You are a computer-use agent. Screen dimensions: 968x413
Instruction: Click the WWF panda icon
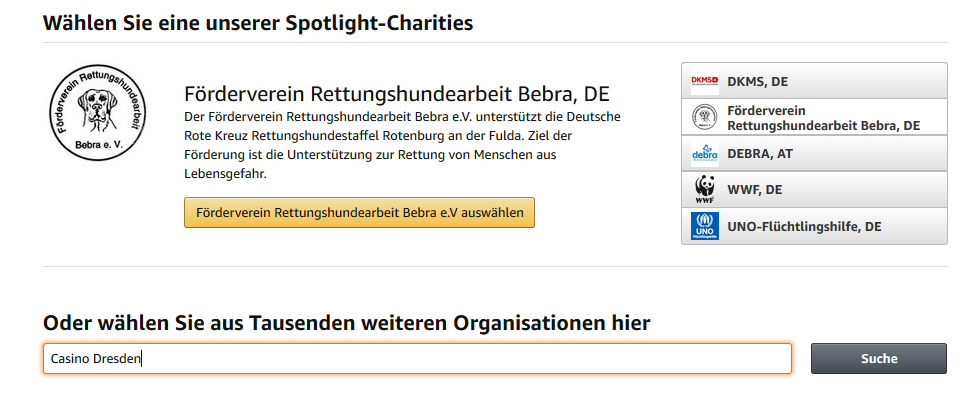point(704,190)
